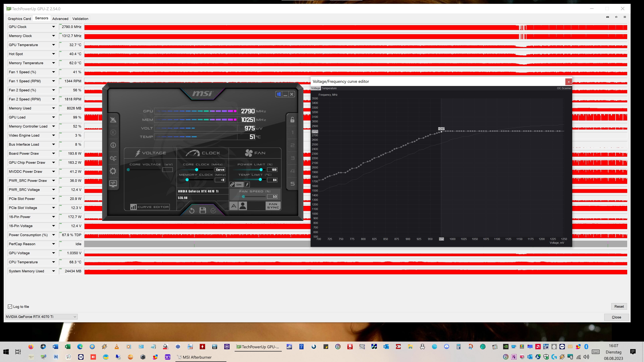Image resolution: width=644 pixels, height=362 pixels.
Task: Launch the OC Scanner from Afterburner sidebar
Action: point(113,158)
